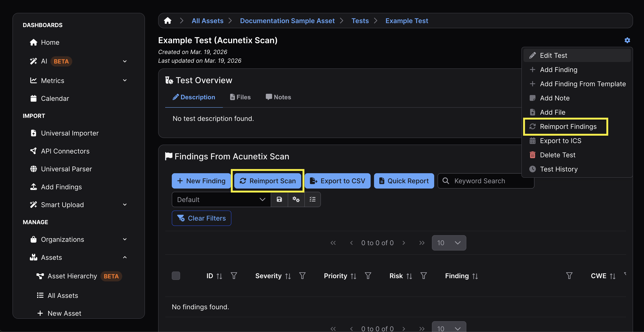This screenshot has height=332, width=644.
Task: Click the checklist columns icon
Action: 313,199
